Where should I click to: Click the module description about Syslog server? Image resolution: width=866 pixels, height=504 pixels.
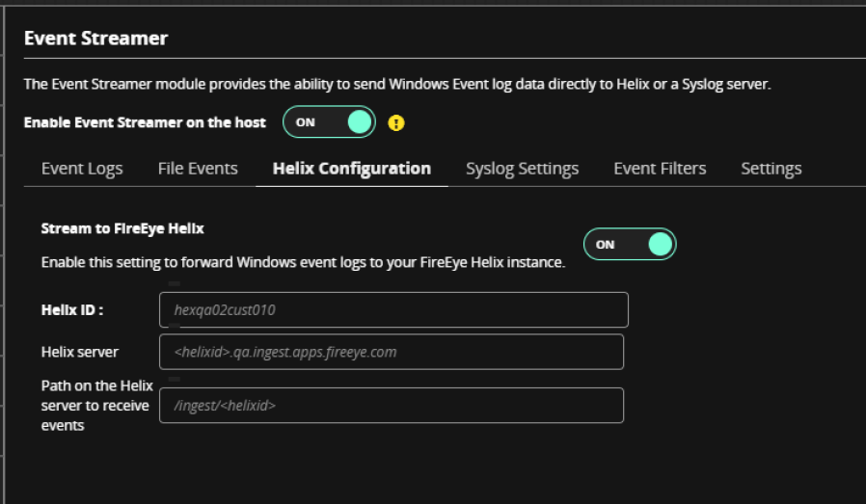pyautogui.click(x=397, y=84)
